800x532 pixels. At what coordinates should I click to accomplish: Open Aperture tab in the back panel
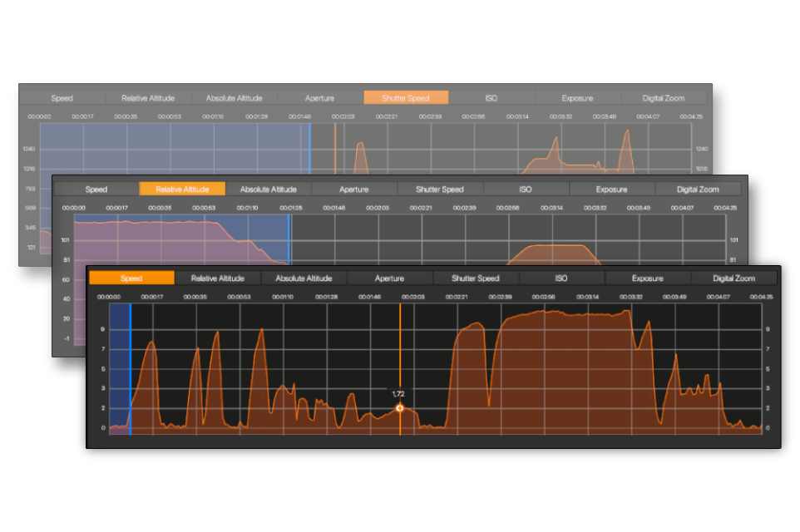coord(320,98)
